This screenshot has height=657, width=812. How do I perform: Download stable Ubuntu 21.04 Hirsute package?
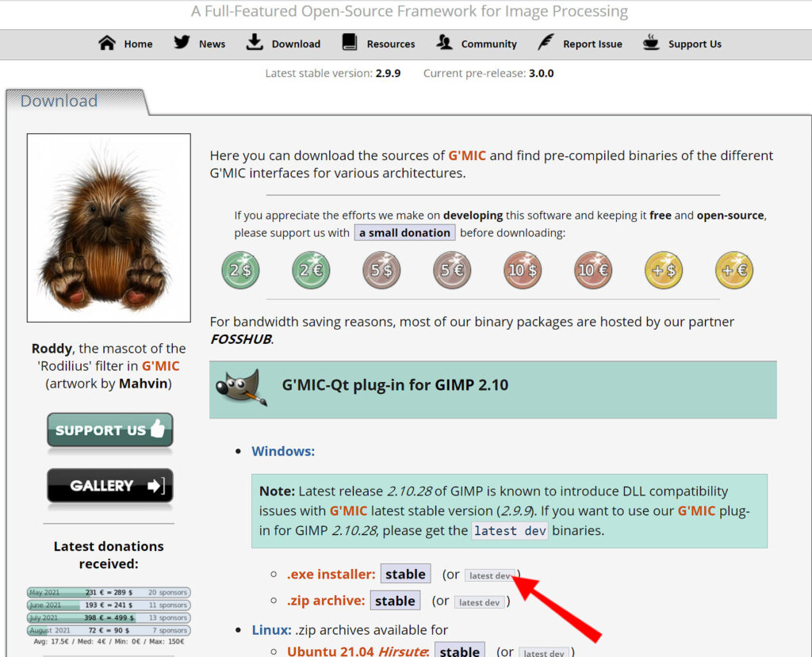click(x=460, y=651)
